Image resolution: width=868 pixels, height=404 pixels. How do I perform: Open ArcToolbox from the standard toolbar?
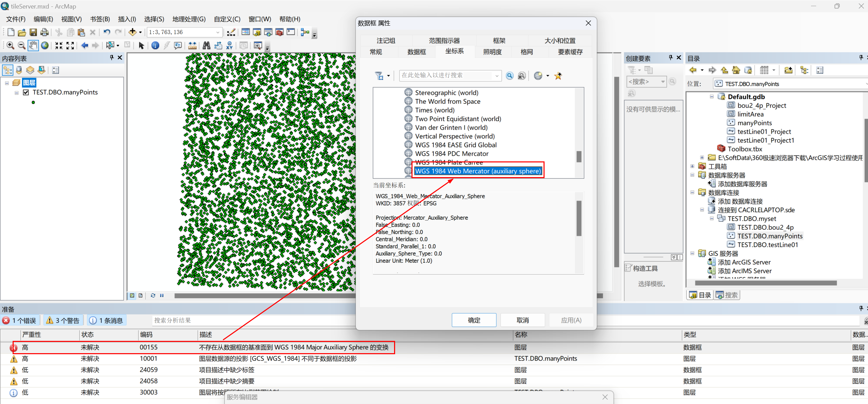pyautogui.click(x=279, y=32)
